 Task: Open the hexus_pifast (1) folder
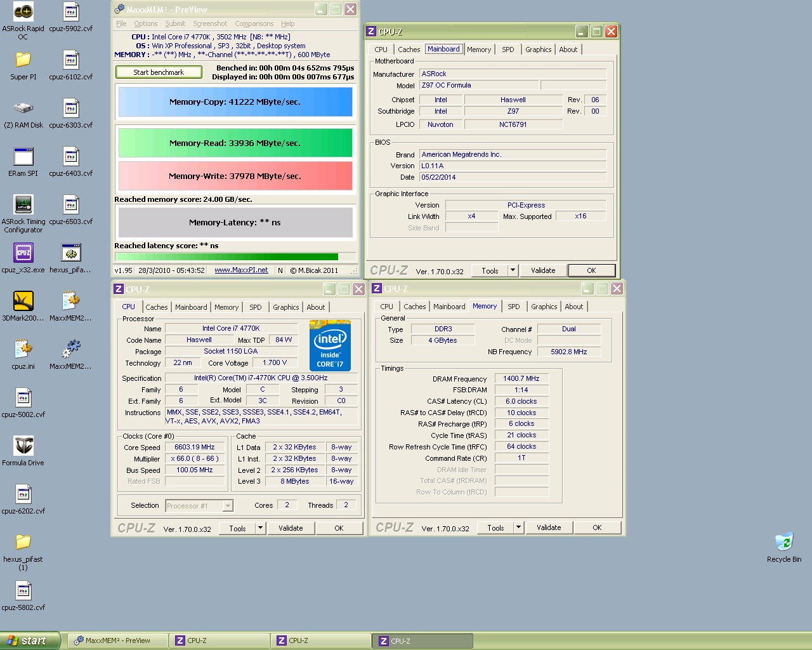23,542
